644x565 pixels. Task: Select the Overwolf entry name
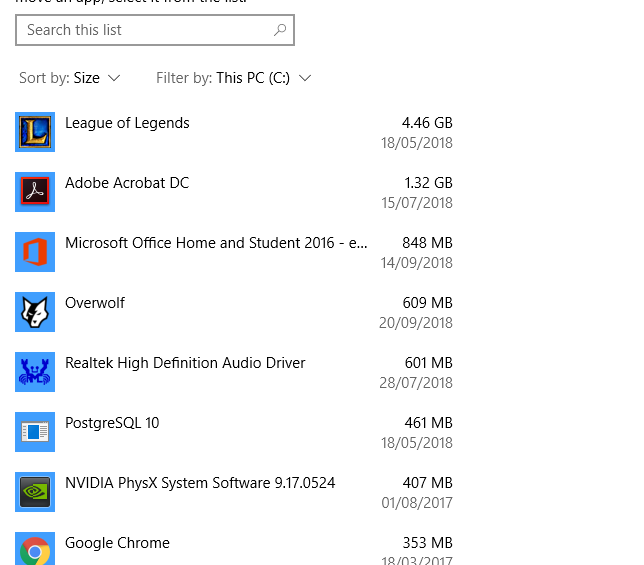(x=95, y=303)
